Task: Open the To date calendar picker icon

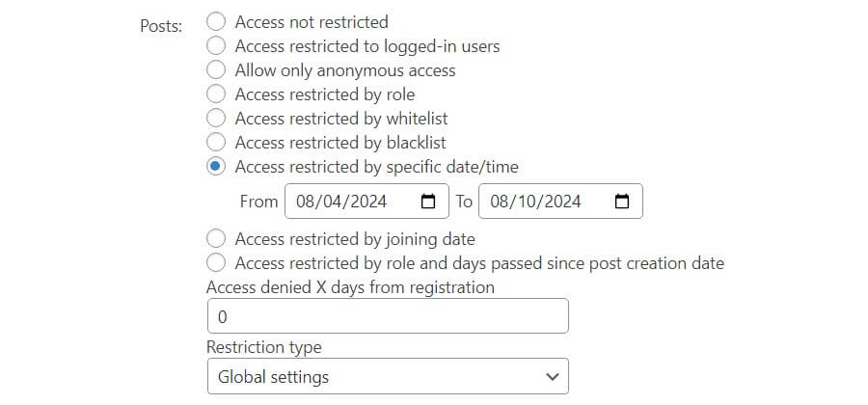Action: [x=622, y=202]
